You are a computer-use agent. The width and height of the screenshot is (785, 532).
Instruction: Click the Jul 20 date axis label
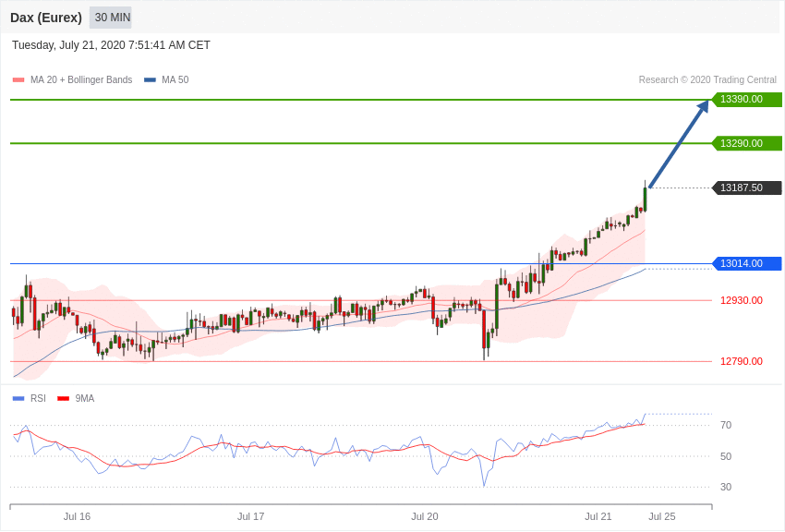425,516
